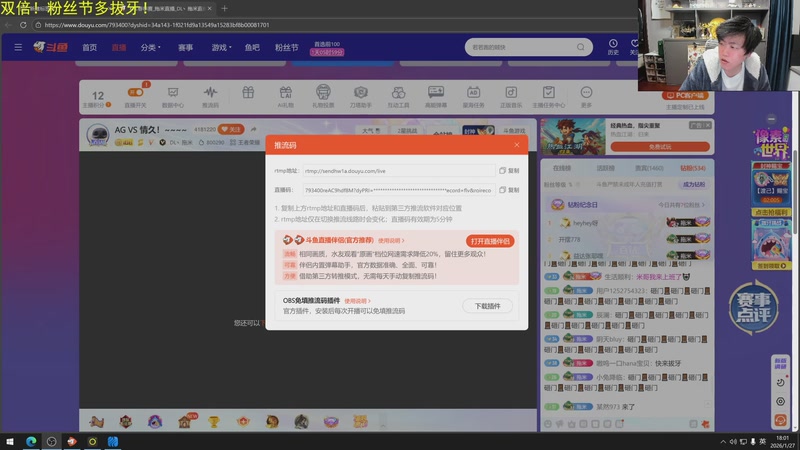Click 主播积分 12 indicator

97,98
